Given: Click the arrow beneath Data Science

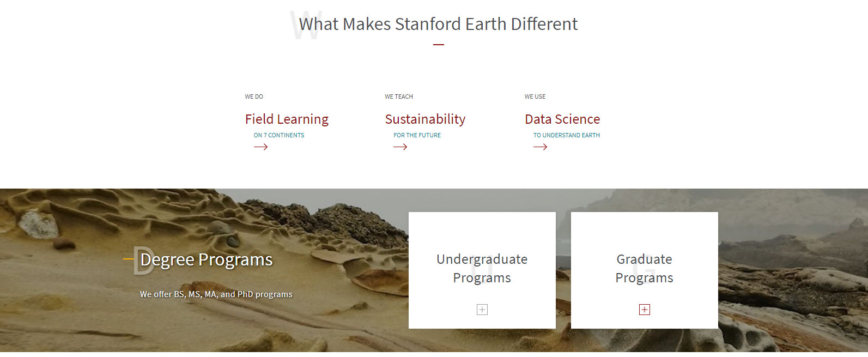Looking at the screenshot, I should click(540, 147).
